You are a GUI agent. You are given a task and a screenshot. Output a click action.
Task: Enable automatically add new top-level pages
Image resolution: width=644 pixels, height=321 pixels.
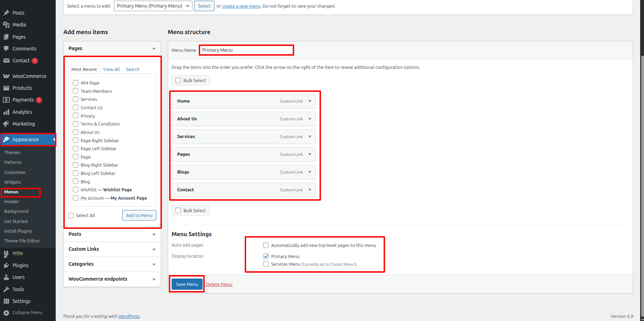pyautogui.click(x=266, y=245)
